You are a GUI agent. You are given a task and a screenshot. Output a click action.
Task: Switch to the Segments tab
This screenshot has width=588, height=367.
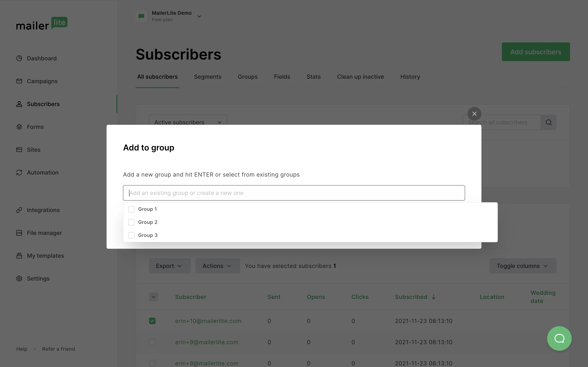click(207, 77)
